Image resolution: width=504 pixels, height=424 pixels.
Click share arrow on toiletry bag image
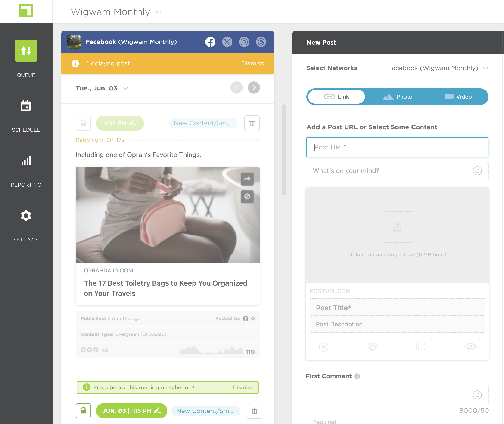tap(247, 179)
